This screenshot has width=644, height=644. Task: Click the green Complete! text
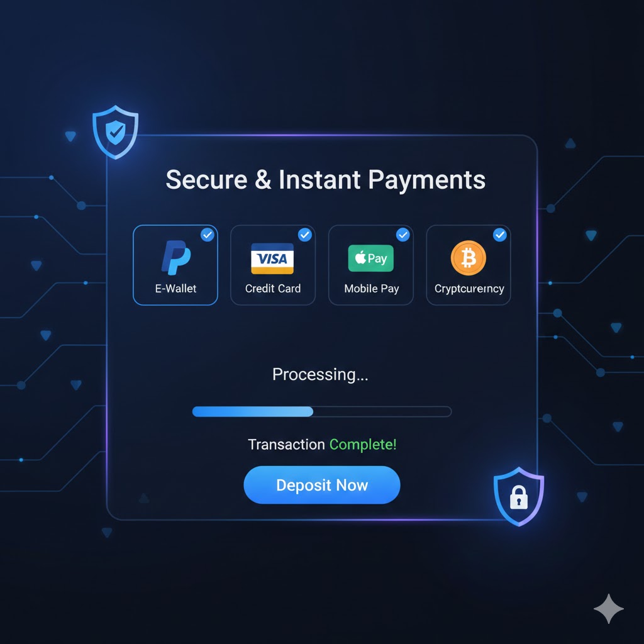[x=363, y=445]
